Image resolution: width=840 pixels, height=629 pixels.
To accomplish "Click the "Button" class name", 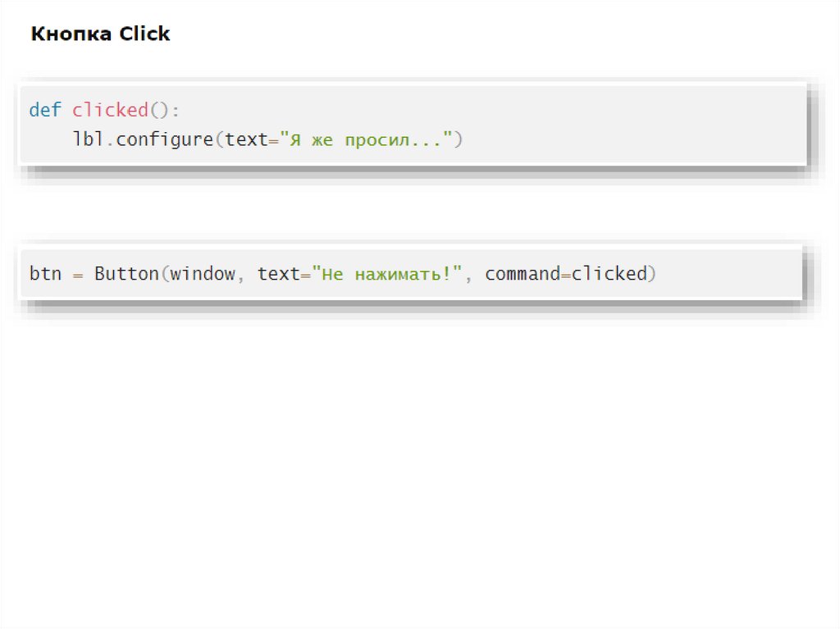I will pos(126,274).
